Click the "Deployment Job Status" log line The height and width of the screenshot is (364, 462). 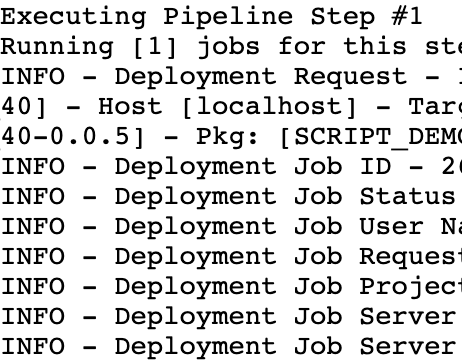tap(231, 197)
